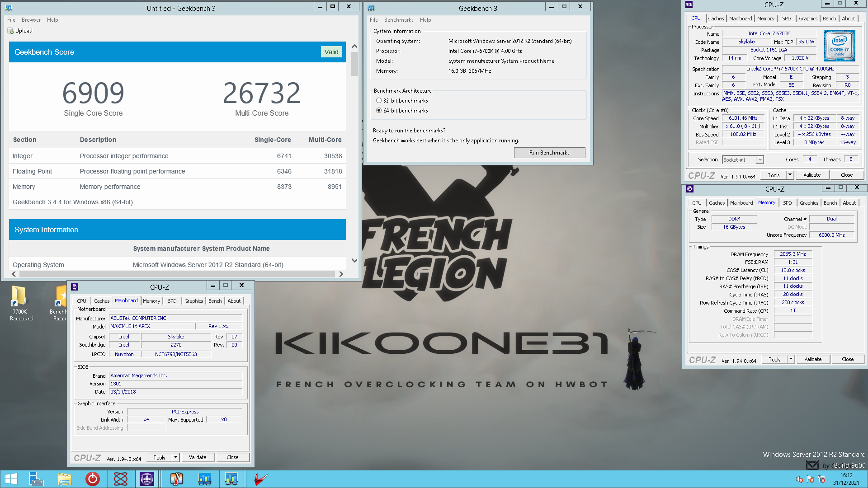The width and height of the screenshot is (868, 488).
Task: Click scroll up arrow in Geekbench results
Action: (354, 47)
